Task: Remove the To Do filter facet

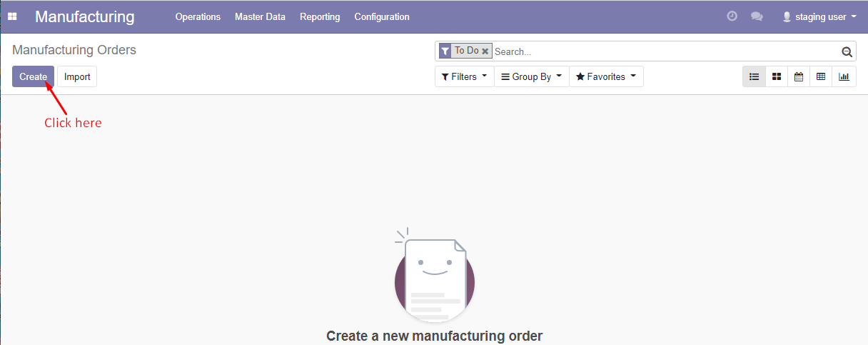Action: pyautogui.click(x=485, y=51)
